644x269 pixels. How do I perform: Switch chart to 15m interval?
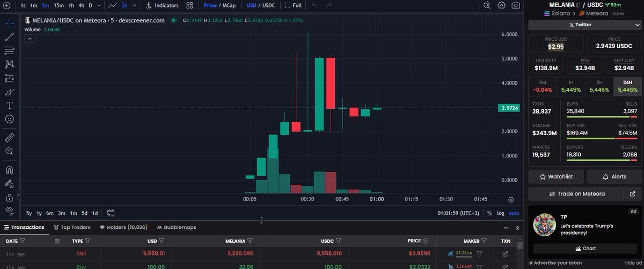coord(59,5)
